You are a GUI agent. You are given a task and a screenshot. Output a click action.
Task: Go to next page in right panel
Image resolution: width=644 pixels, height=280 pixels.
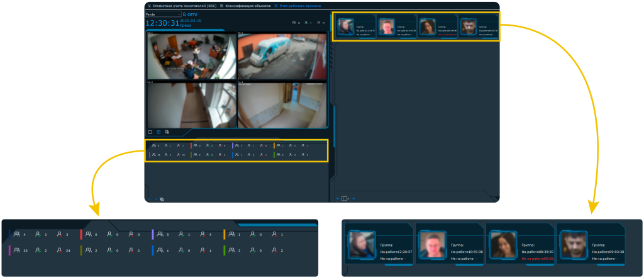353,198
